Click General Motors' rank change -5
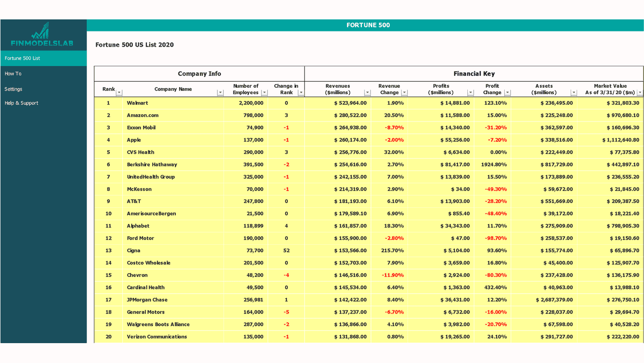Viewport: 644px width, 363px height. tap(286, 312)
